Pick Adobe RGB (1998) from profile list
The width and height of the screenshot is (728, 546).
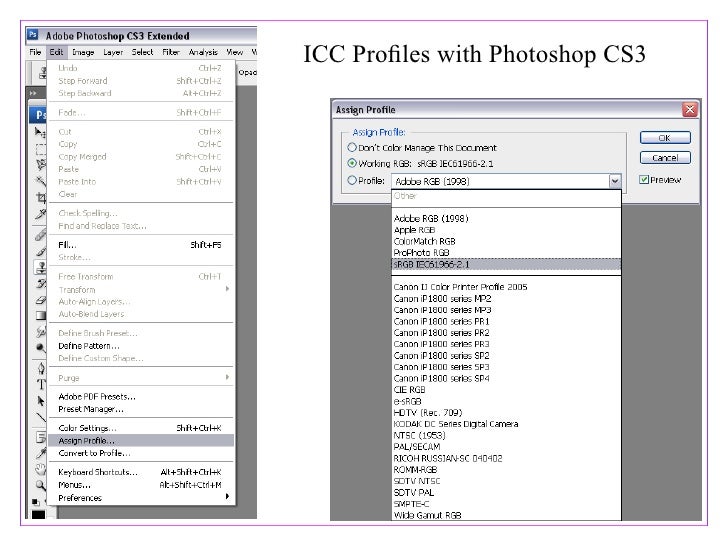506,218
